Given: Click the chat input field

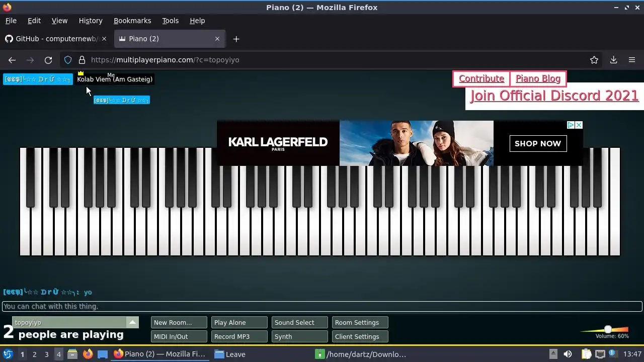Looking at the screenshot, I should 322,306.
